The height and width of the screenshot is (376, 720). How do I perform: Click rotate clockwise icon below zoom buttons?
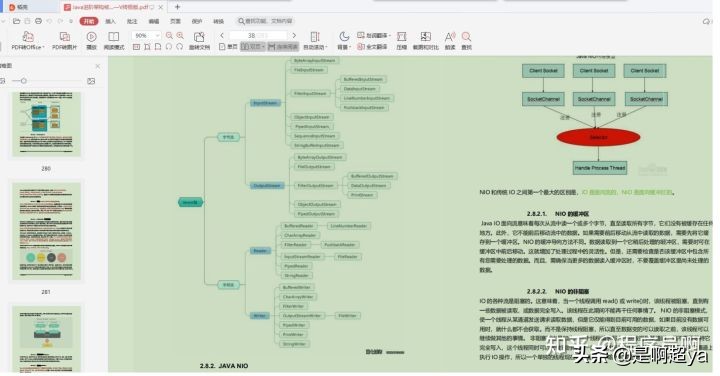(x=180, y=47)
